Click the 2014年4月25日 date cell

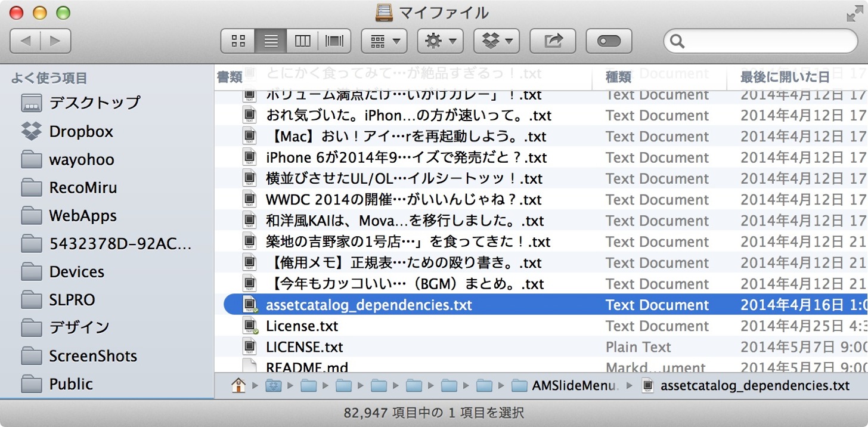804,326
